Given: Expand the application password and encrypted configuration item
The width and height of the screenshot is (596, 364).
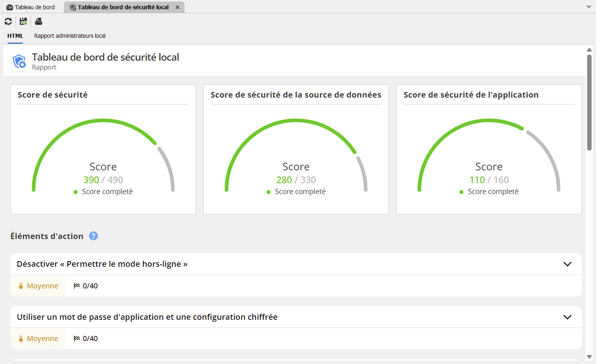Looking at the screenshot, I should point(567,317).
